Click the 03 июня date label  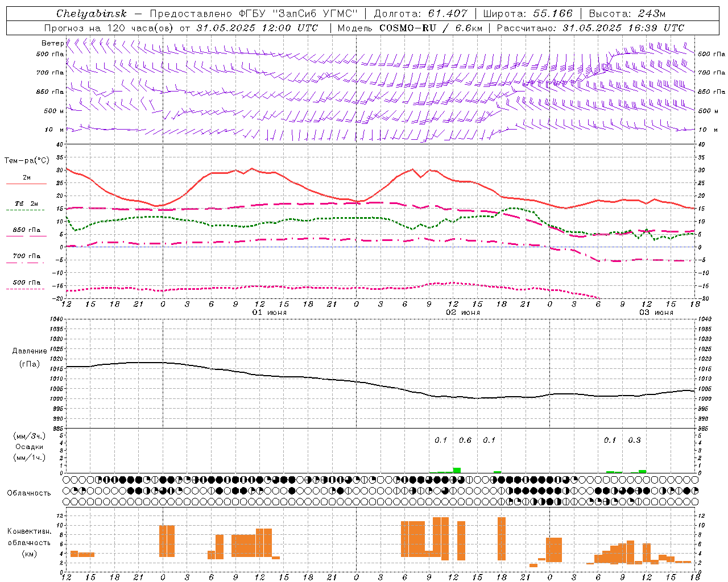tap(656, 313)
